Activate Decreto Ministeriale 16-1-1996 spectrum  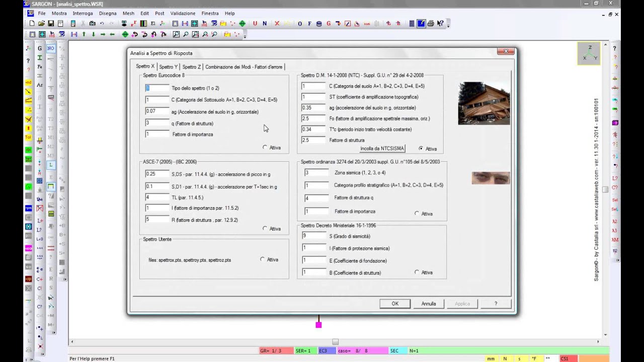(x=417, y=272)
